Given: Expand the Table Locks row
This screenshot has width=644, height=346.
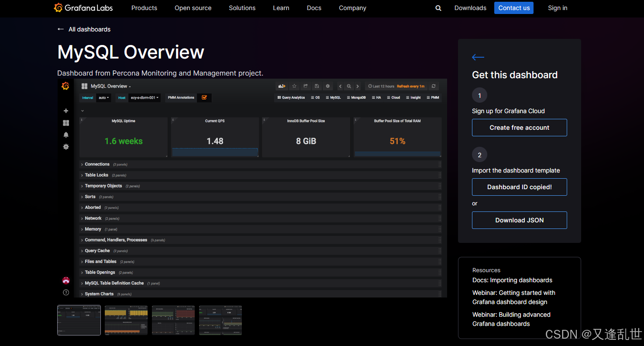Looking at the screenshot, I should 260,175.
